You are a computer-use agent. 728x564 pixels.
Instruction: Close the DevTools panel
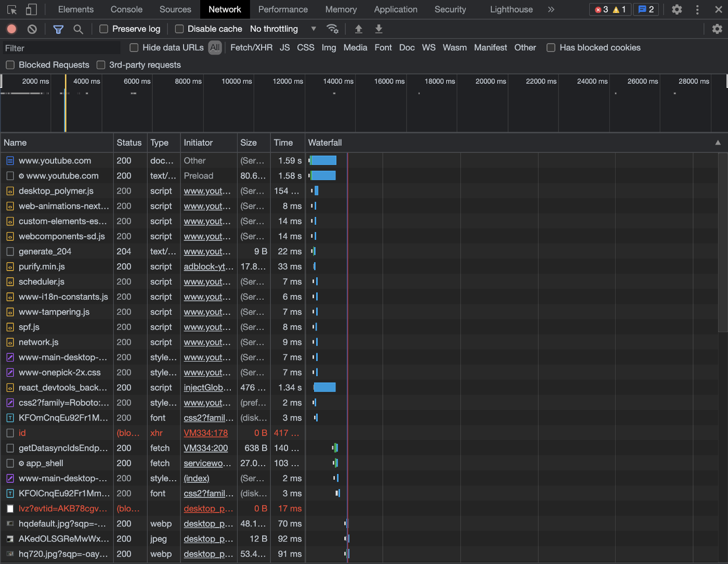tap(718, 9)
